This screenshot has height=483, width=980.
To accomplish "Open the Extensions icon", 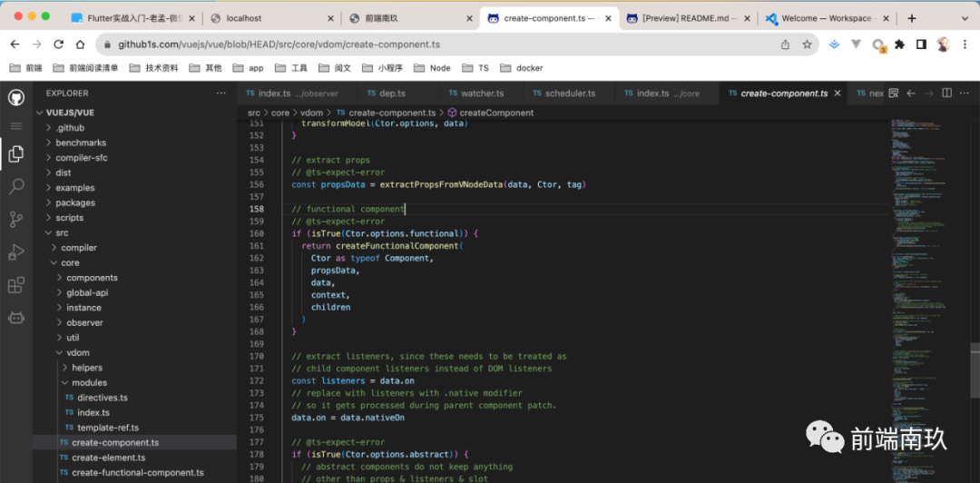I will [16, 285].
